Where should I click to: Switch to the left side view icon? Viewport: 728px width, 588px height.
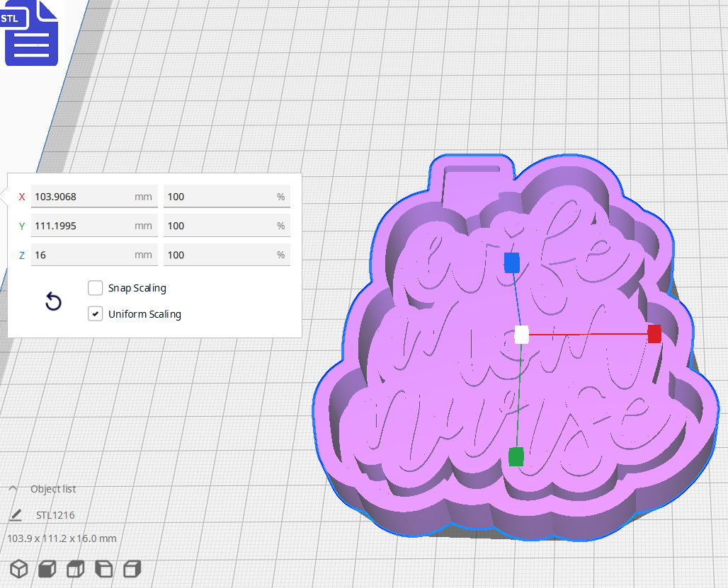[x=103, y=568]
